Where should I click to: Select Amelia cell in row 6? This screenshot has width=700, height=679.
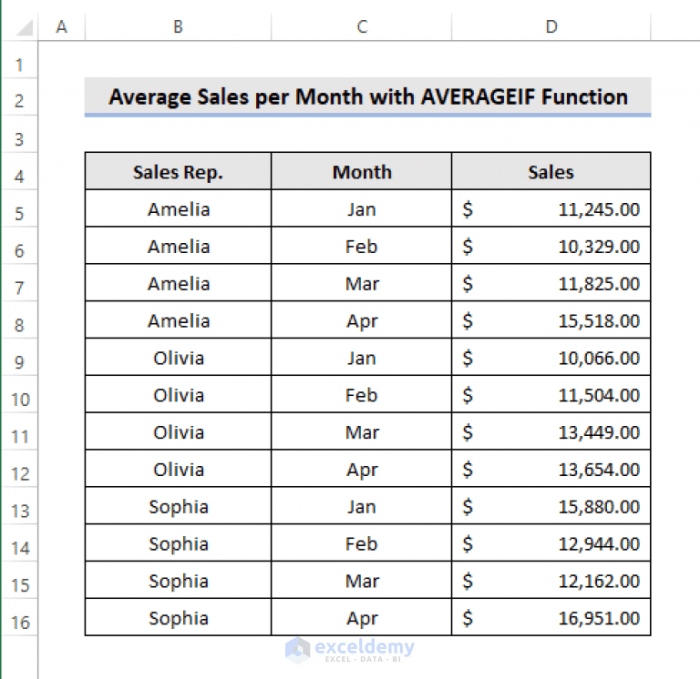click(x=178, y=246)
